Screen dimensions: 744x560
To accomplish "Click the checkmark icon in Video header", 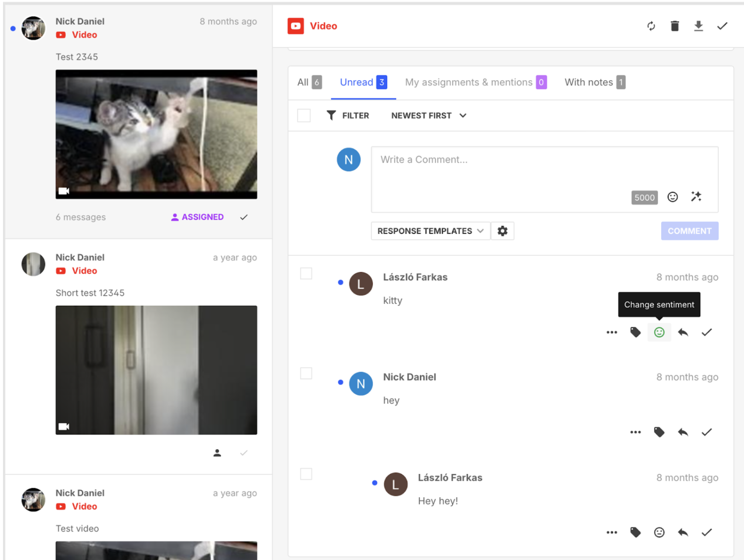I will pos(722,26).
